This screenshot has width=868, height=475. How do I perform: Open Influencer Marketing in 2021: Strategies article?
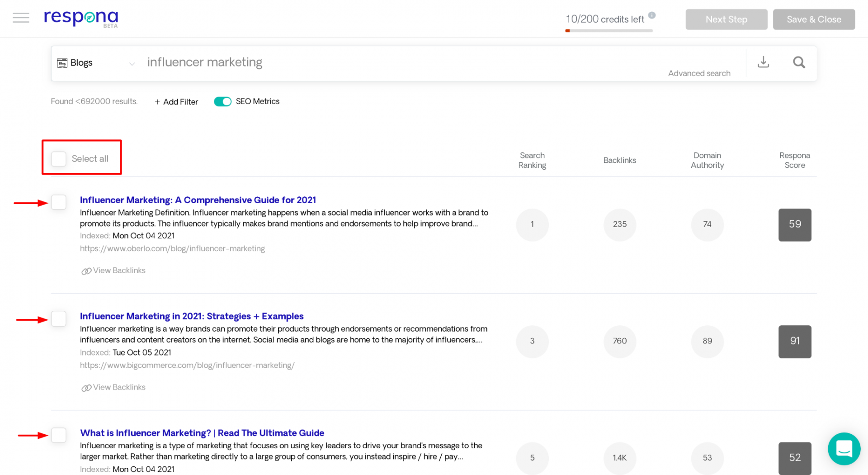point(192,316)
